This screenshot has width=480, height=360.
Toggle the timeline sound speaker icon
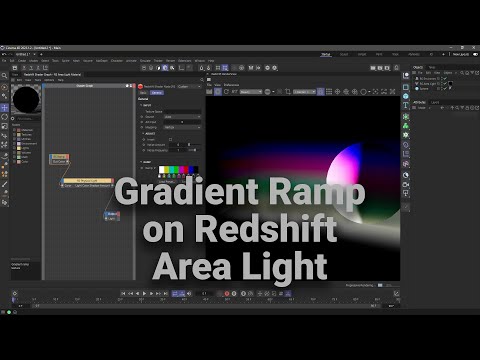[x=189, y=293]
